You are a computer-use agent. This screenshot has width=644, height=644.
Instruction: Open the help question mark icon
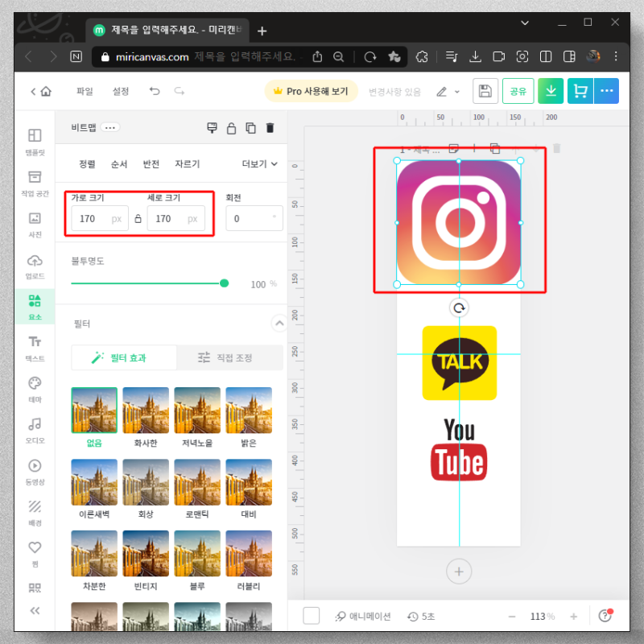click(x=605, y=616)
